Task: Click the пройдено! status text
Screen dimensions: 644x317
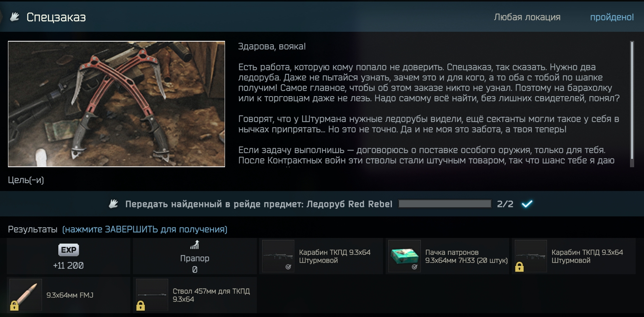Action: pos(612,17)
